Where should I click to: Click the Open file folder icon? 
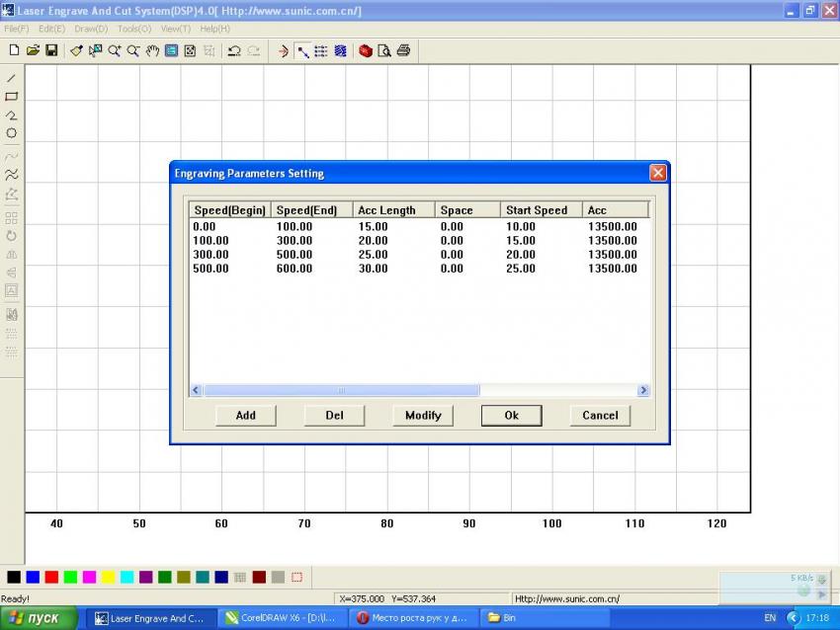click(33, 50)
